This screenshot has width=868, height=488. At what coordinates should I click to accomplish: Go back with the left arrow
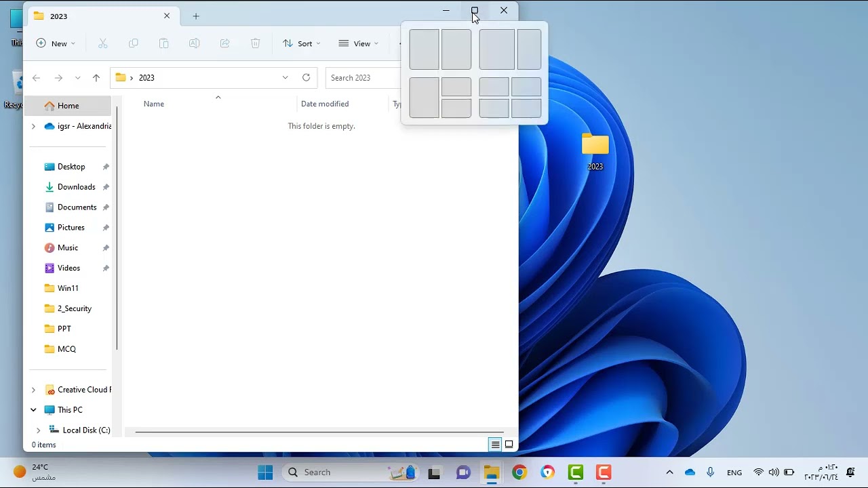[x=37, y=78]
